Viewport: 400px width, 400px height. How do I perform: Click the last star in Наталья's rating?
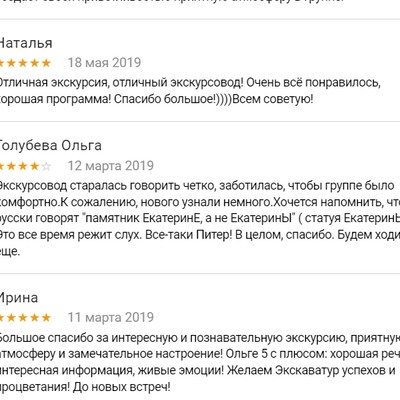(46, 63)
